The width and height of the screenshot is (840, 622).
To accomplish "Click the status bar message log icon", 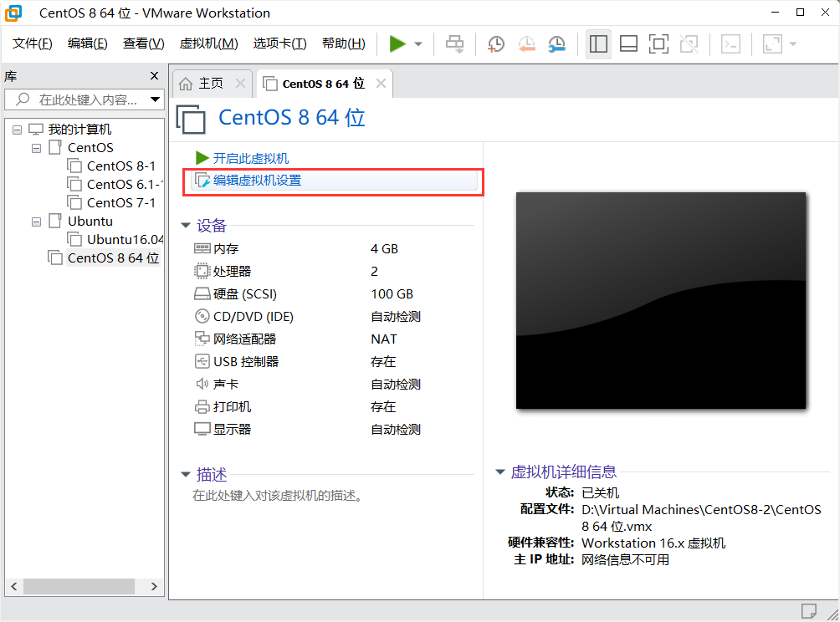I will tap(809, 611).
